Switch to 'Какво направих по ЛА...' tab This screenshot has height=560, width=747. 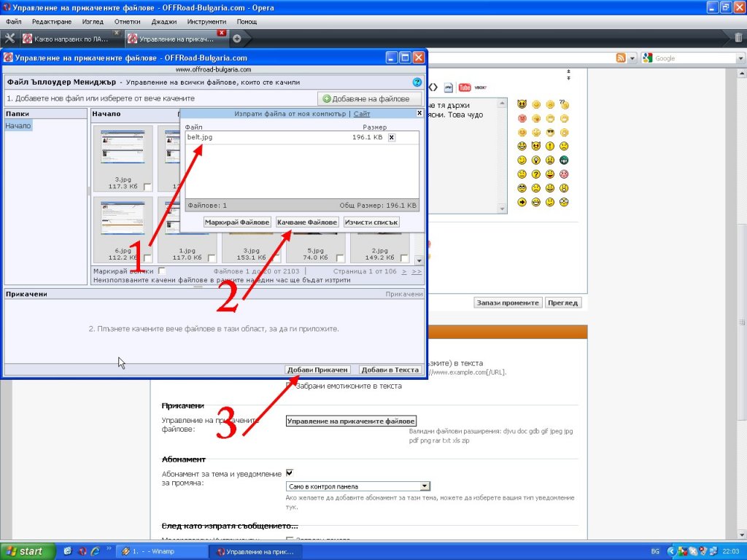71,39
